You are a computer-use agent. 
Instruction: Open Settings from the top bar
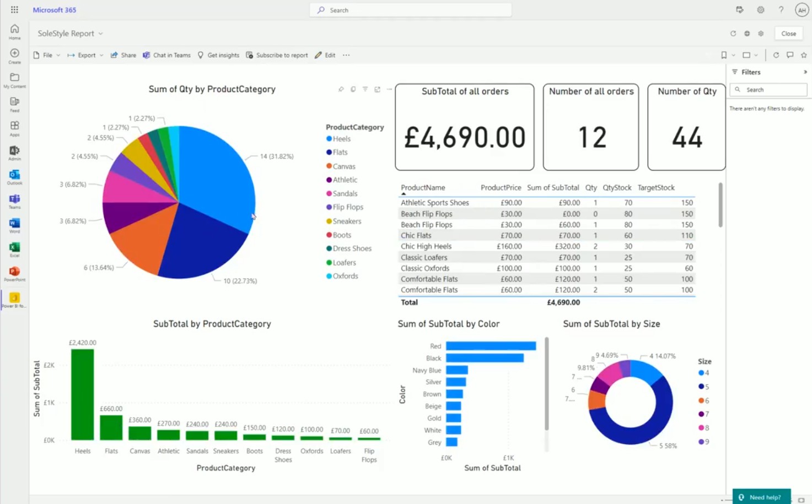tap(760, 9)
